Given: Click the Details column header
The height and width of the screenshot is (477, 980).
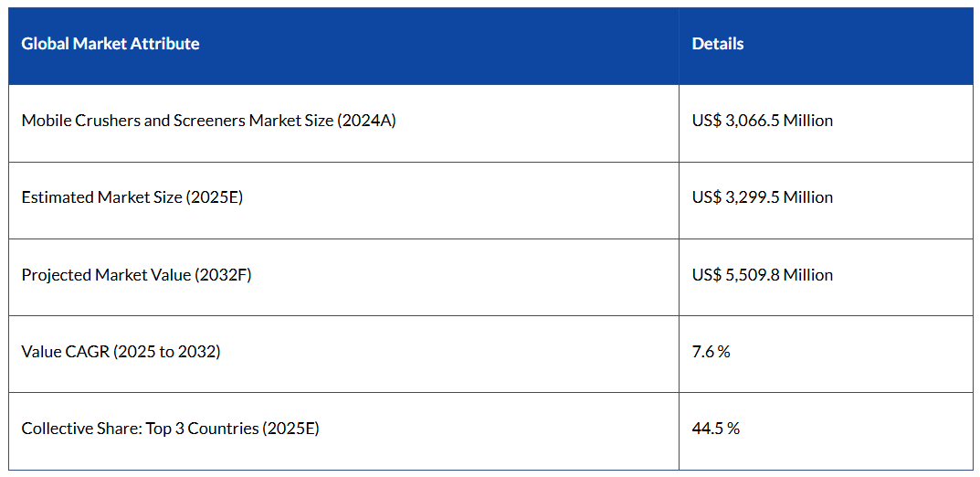Looking at the screenshot, I should 718,44.
